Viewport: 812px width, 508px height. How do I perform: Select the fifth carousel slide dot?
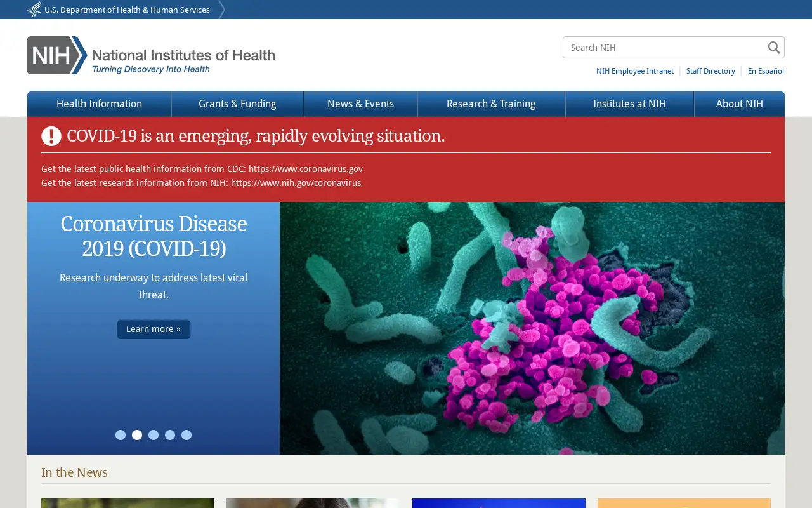click(187, 435)
